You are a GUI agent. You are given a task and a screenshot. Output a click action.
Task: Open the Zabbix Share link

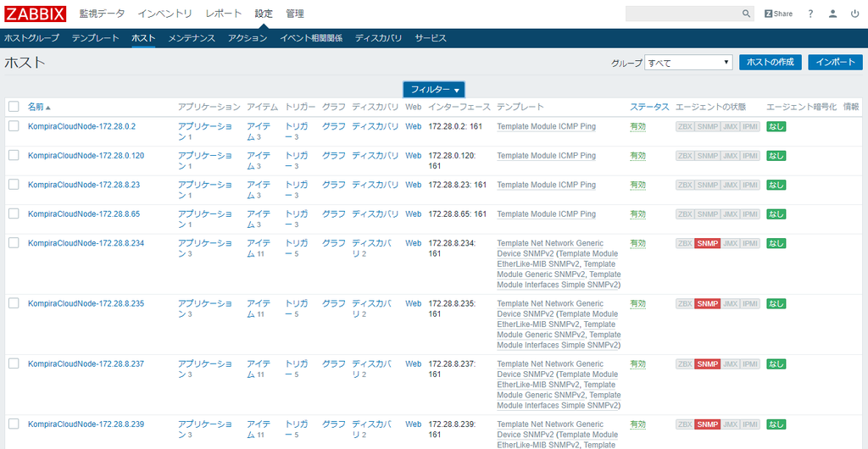778,14
